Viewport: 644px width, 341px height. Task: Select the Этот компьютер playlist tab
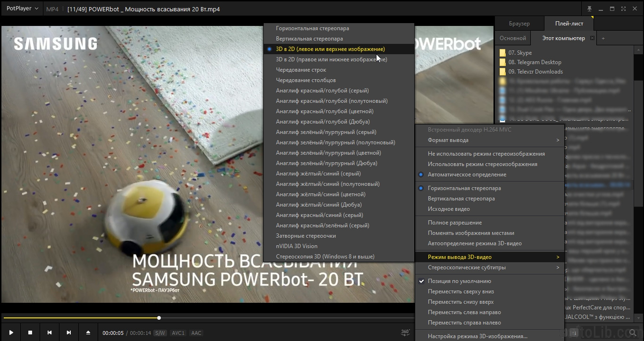coord(563,38)
